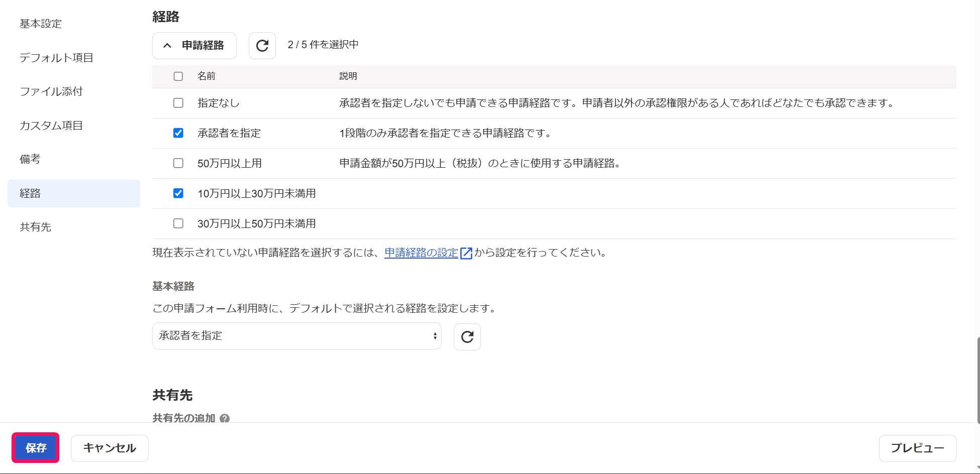Click external link icon after 申請経路の設定
980x474 pixels.
coord(466,253)
